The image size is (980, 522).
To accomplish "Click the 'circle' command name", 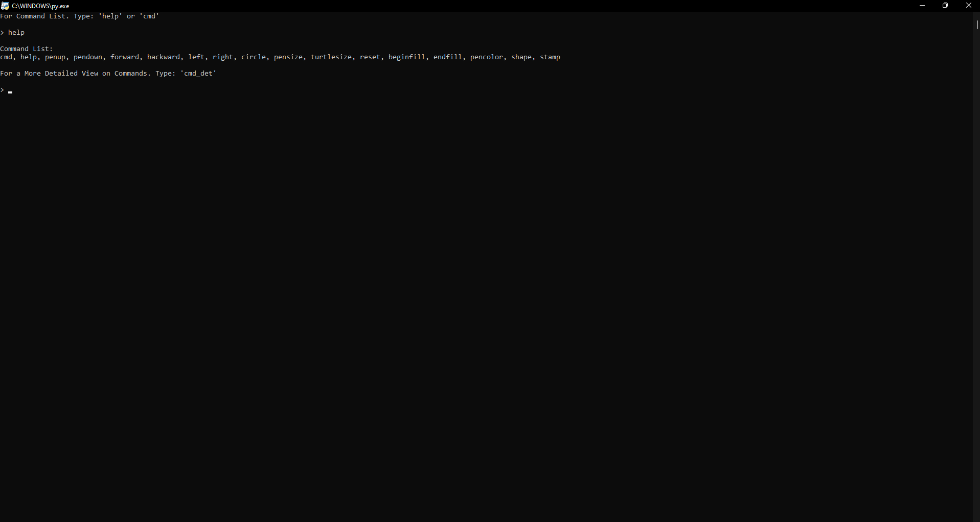I will click(x=254, y=57).
